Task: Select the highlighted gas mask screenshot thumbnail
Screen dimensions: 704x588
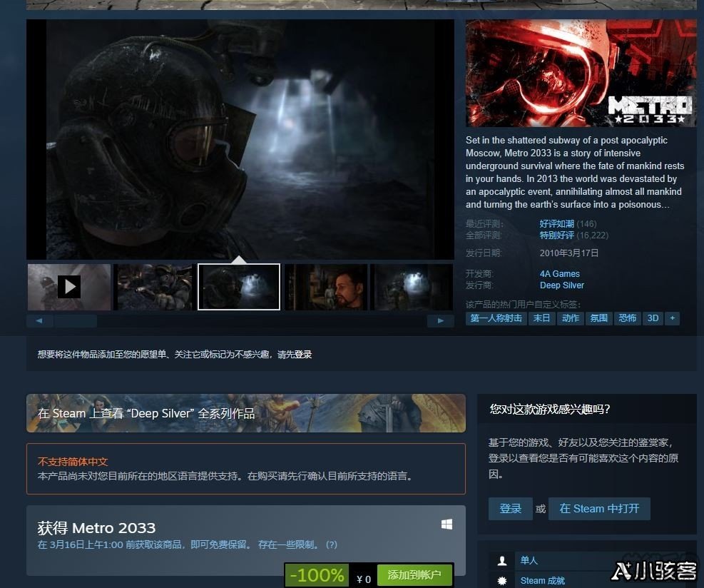Action: pos(239,287)
